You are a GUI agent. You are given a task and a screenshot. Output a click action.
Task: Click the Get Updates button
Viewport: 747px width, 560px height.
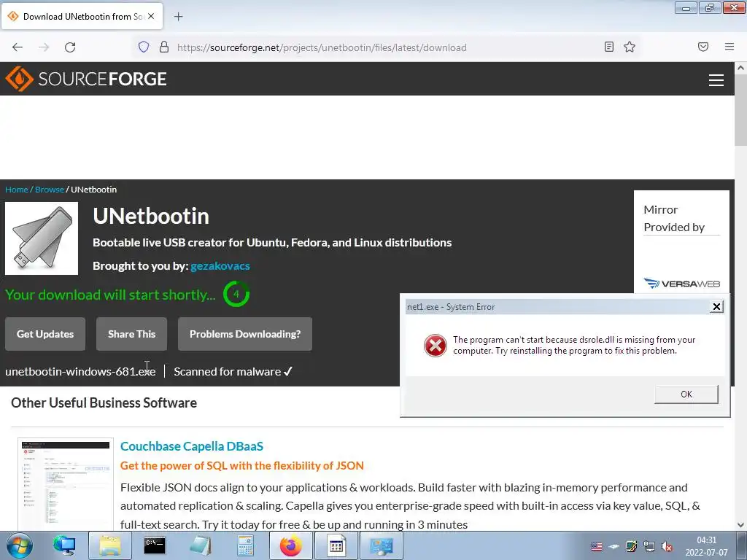coord(45,334)
